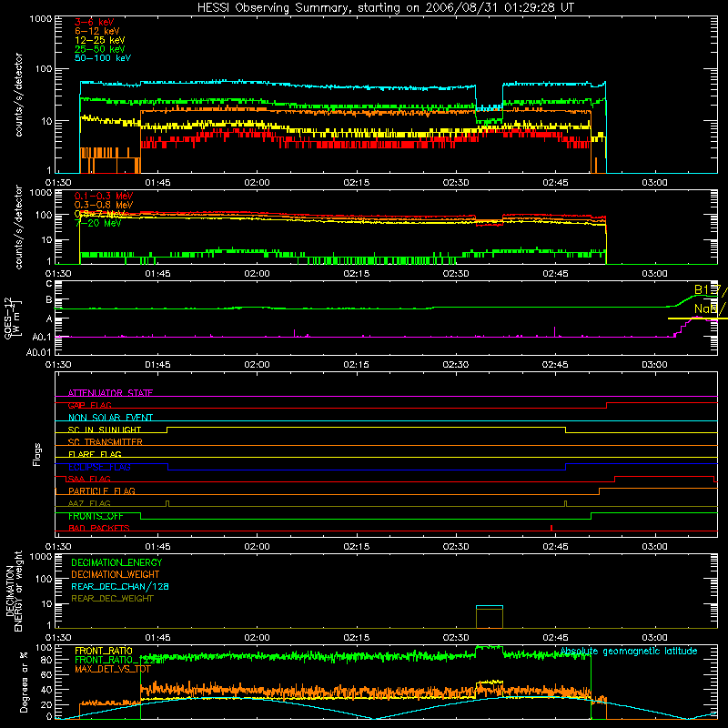Image resolution: width=728 pixels, height=728 pixels.
Task: Click the "PARTICLE_FLAG" label
Action: 102,491
